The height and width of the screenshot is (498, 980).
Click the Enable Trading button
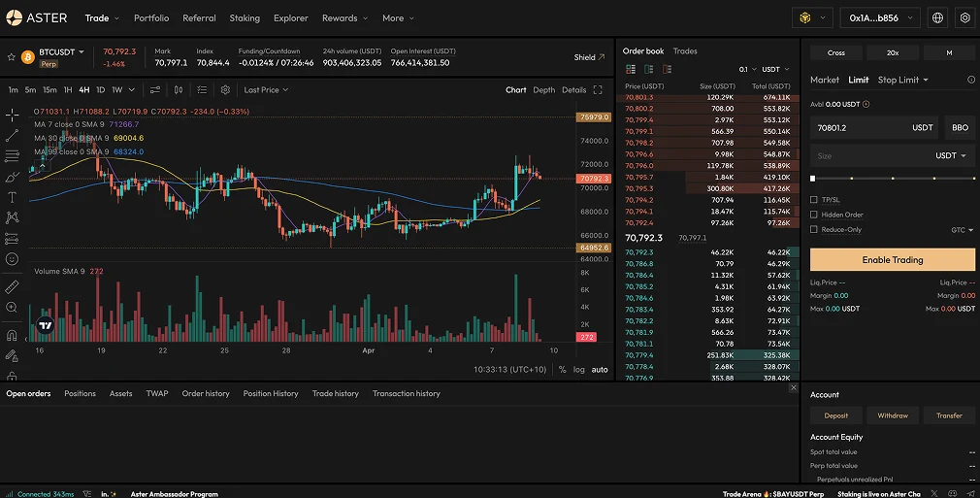pos(892,260)
